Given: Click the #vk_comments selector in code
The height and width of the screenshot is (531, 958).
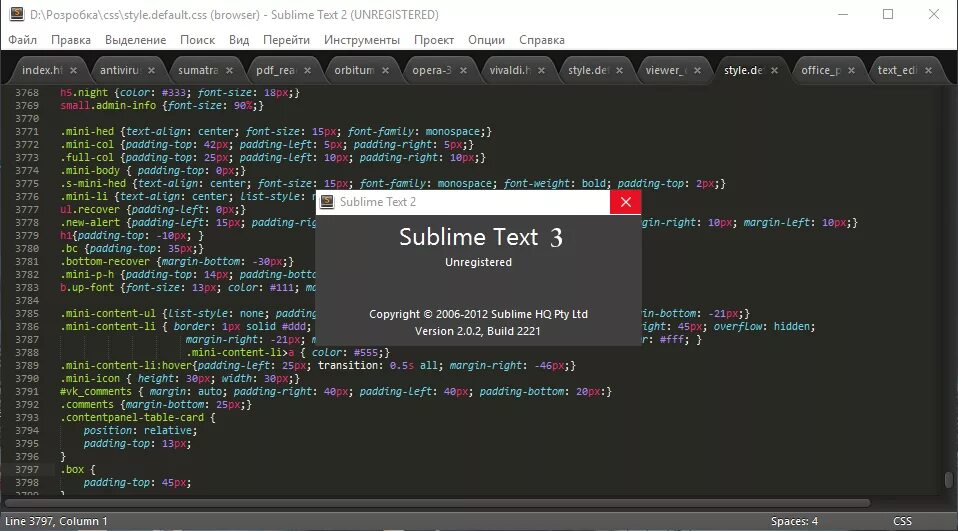Looking at the screenshot, I should (x=96, y=392).
